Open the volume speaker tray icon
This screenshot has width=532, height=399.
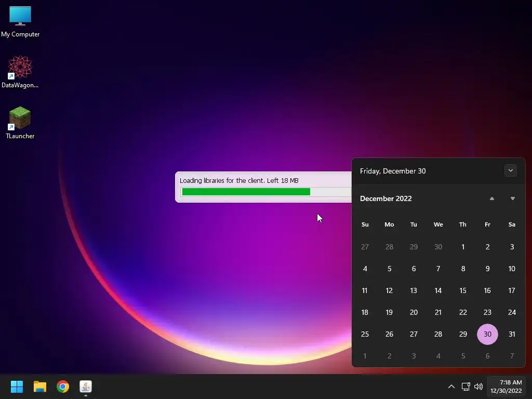(x=478, y=387)
